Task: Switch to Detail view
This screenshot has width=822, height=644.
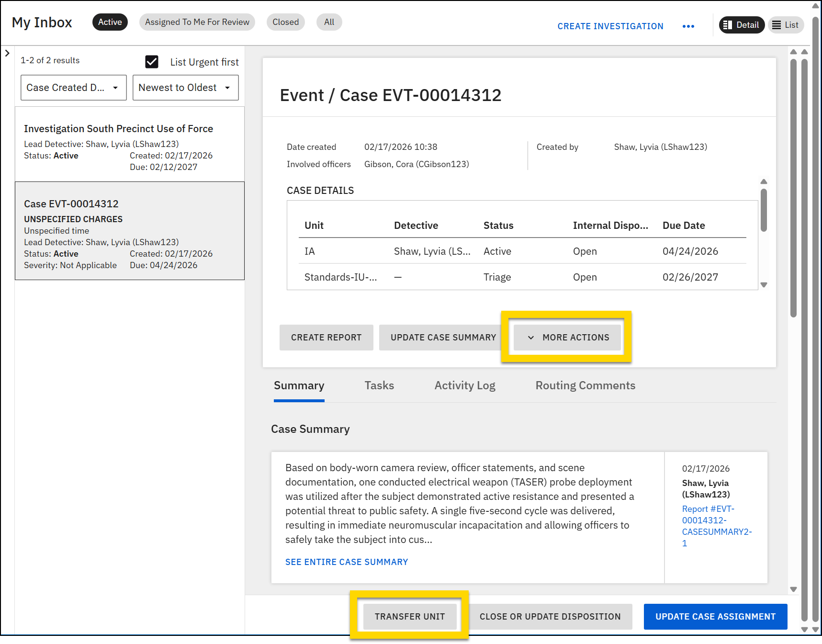Action: point(741,25)
